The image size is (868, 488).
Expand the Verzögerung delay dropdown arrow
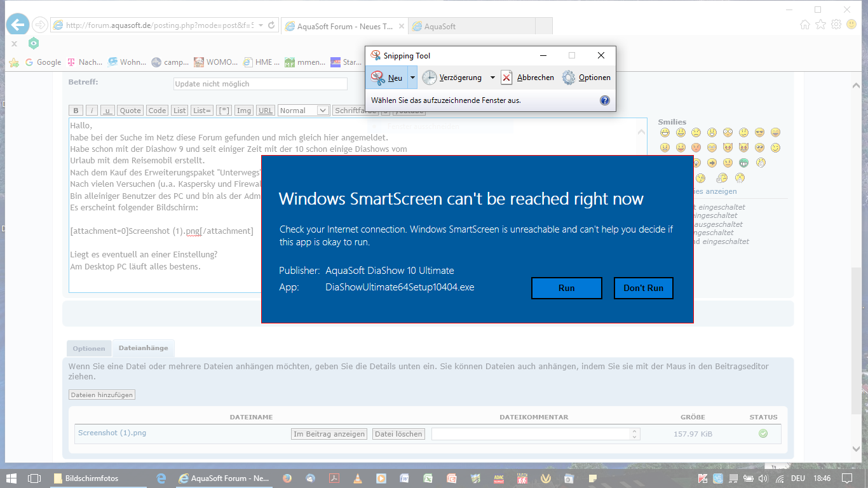click(492, 78)
